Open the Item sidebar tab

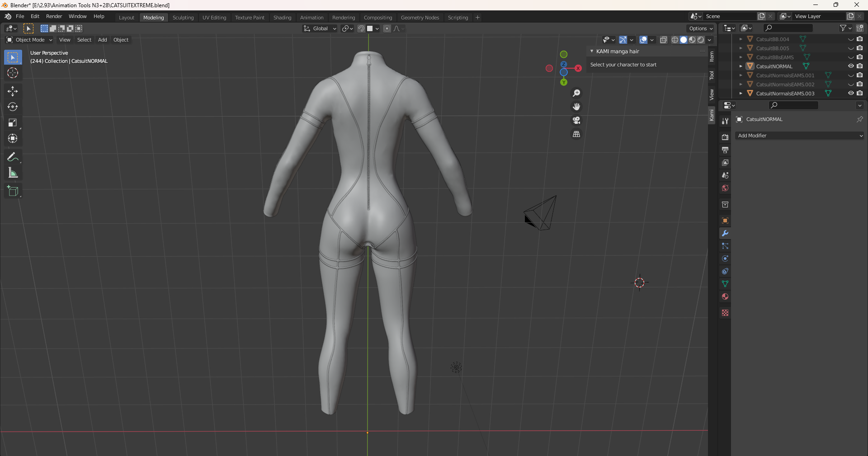[x=712, y=56]
